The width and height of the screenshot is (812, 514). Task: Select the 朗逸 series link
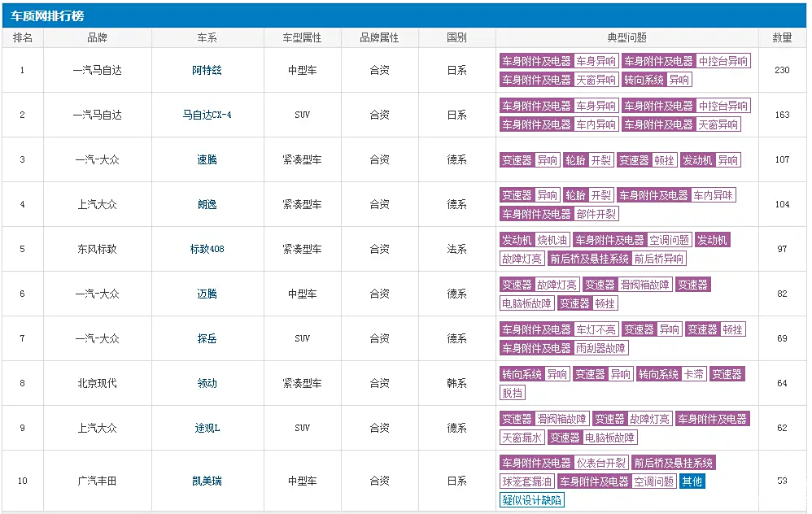click(x=207, y=204)
